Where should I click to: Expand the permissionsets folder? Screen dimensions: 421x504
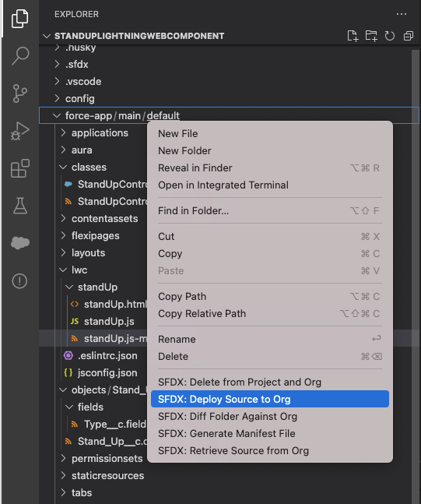(107, 458)
